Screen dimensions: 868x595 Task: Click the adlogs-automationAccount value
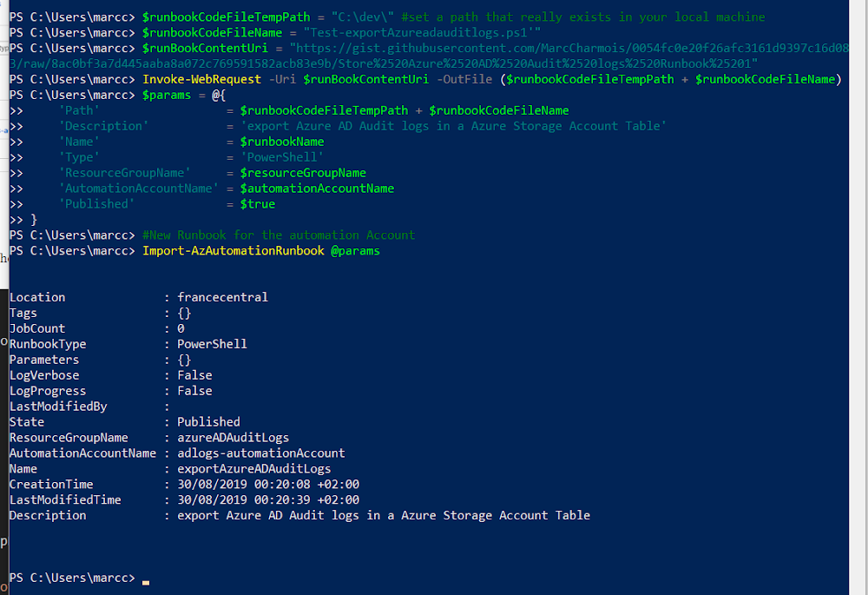tap(260, 453)
